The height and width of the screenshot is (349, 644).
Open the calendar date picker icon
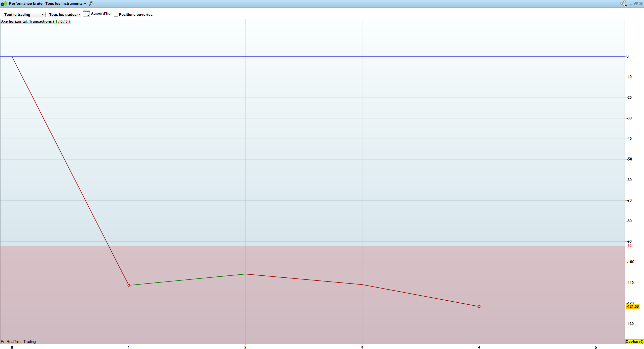(x=86, y=14)
